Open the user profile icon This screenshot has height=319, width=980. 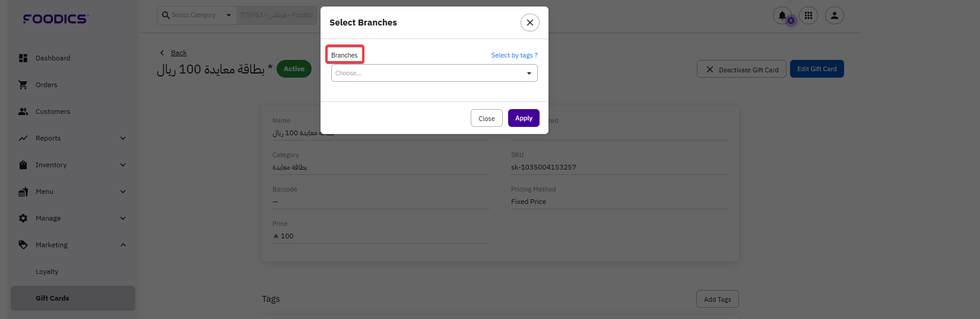pyautogui.click(x=834, y=16)
